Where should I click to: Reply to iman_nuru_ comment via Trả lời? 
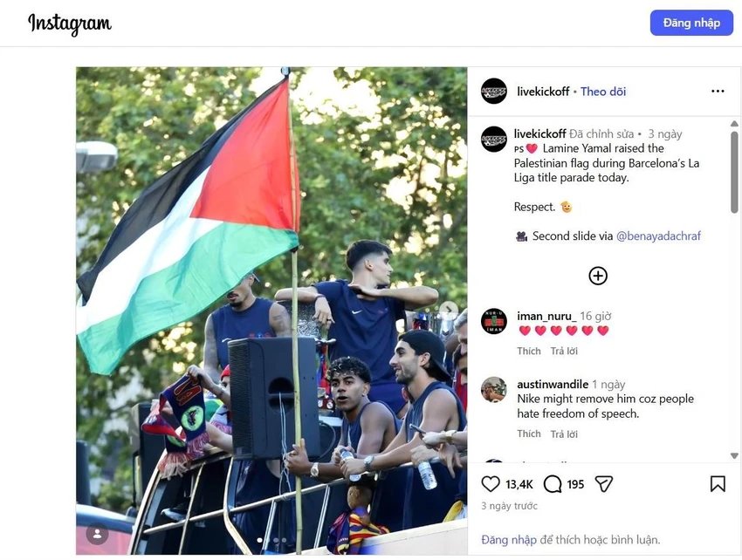point(564,351)
